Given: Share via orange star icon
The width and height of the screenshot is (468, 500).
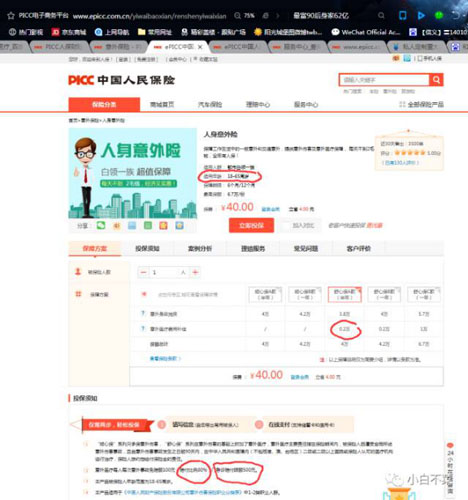Looking at the screenshot, I should [163, 226].
